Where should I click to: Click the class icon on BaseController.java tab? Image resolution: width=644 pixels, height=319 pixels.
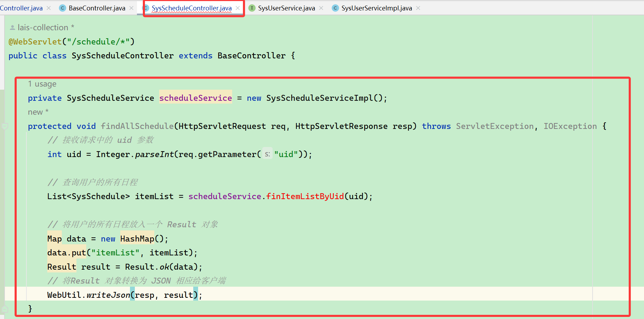tap(63, 8)
